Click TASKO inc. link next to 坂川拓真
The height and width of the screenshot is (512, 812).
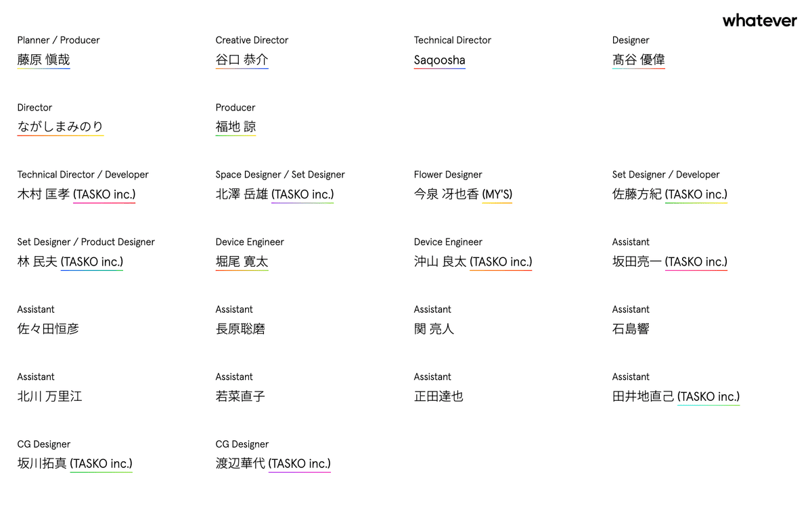point(101,464)
